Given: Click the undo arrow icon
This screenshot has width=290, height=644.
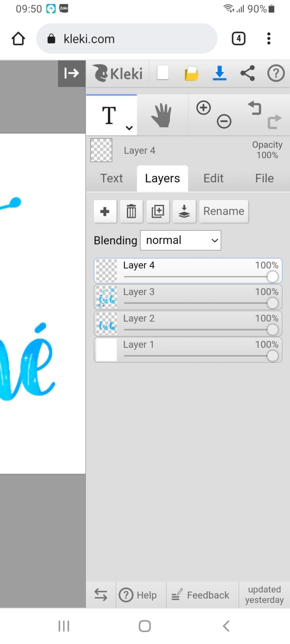Looking at the screenshot, I should (255, 108).
